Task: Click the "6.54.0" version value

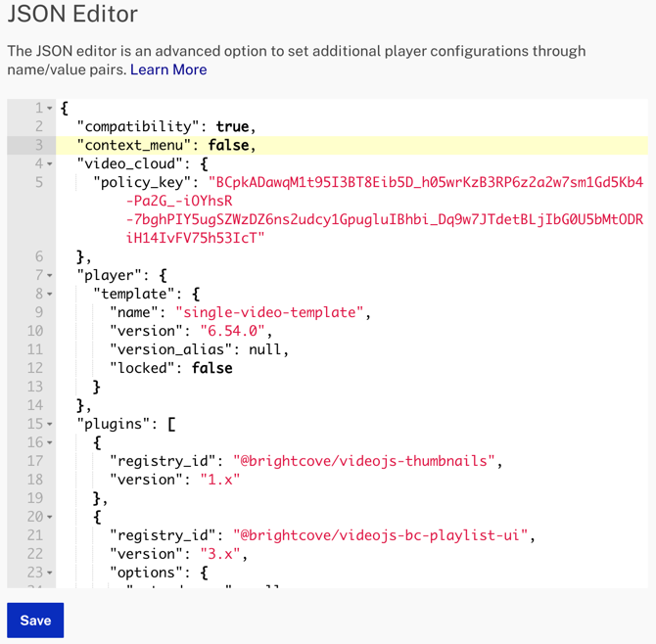Action: click(x=232, y=331)
